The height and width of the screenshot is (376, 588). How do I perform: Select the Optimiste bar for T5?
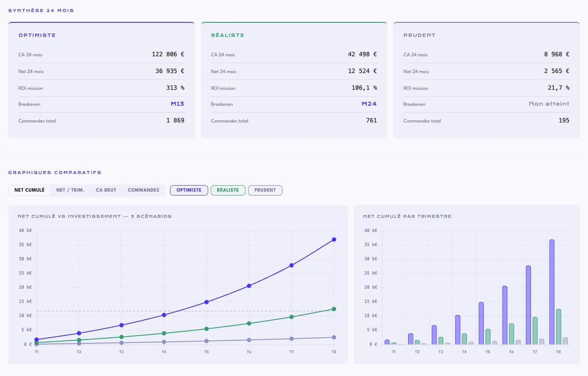coord(481,324)
